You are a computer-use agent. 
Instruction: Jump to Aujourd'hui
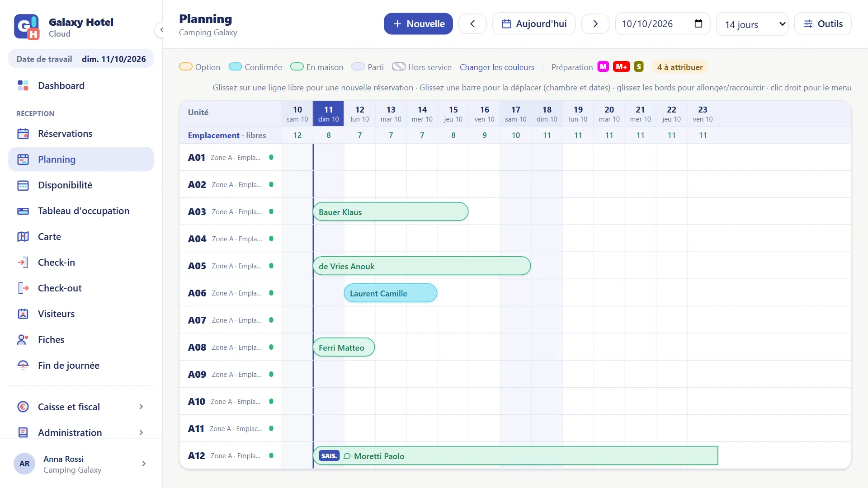pos(534,24)
